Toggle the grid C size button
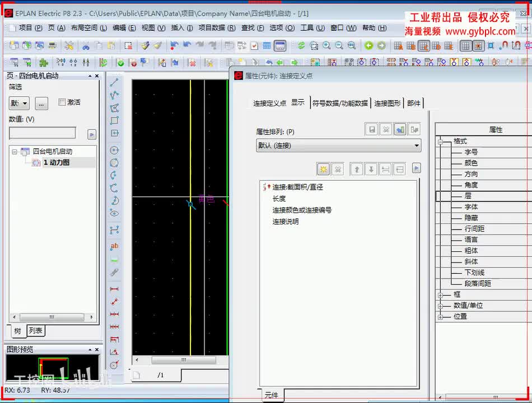The image size is (532, 403). coord(424,45)
